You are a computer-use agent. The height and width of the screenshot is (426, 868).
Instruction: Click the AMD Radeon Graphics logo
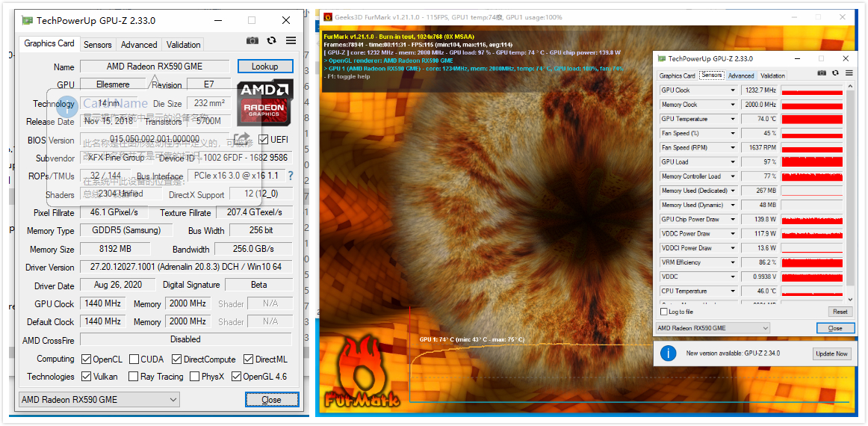click(265, 102)
